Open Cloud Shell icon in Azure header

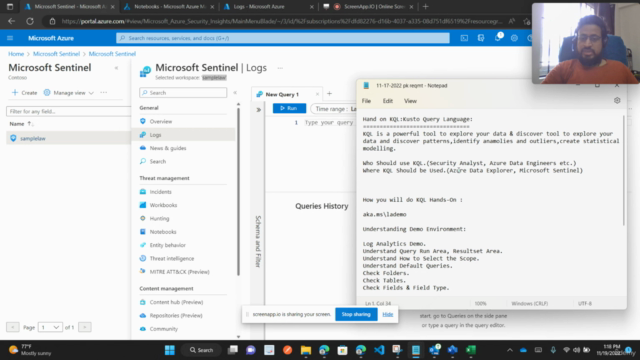point(464,38)
